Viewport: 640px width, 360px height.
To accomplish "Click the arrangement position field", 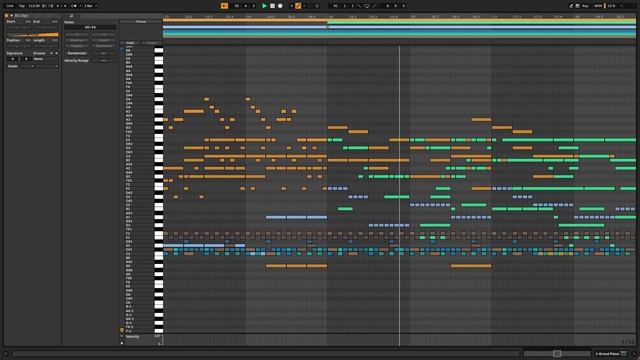I will tap(244, 6).
